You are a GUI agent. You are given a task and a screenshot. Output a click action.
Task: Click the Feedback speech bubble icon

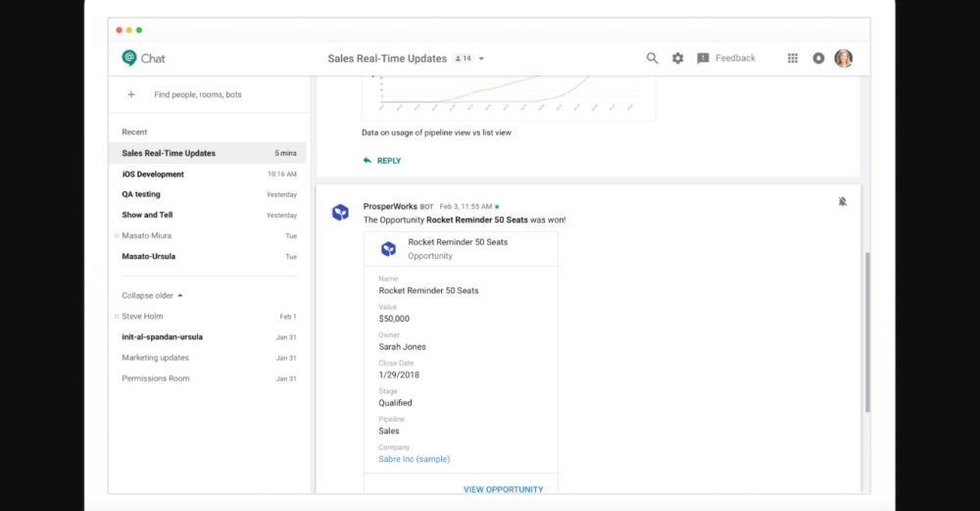(703, 59)
